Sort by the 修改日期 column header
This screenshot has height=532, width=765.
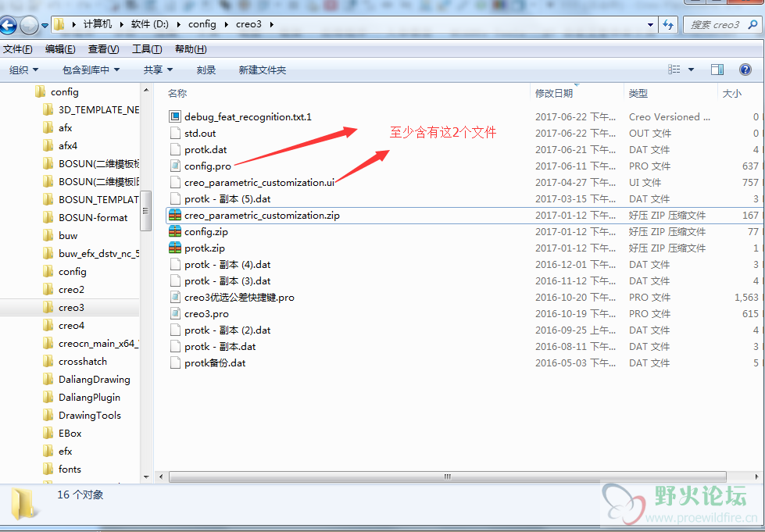pos(554,93)
